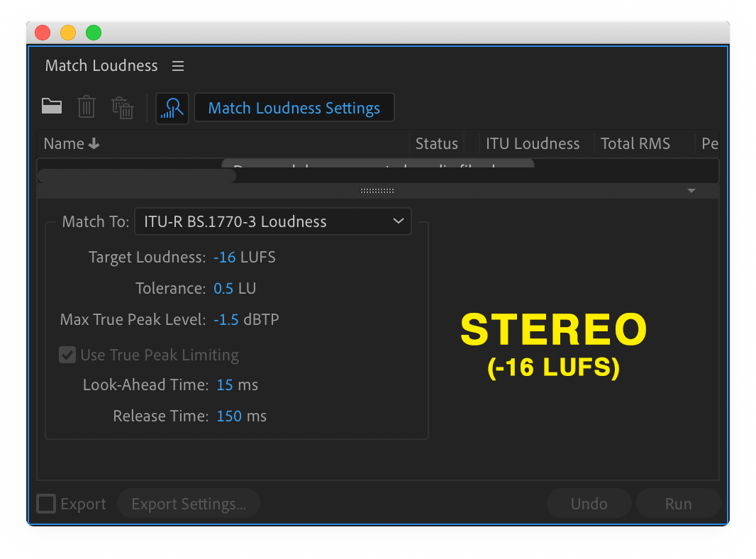Image resolution: width=756 pixels, height=559 pixels.
Task: Click the Total RMS column header
Action: click(x=635, y=144)
